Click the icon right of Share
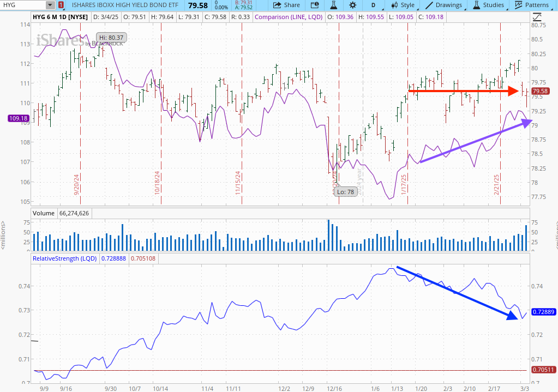Image resolution: width=558 pixels, height=392 pixels. pos(315,5)
